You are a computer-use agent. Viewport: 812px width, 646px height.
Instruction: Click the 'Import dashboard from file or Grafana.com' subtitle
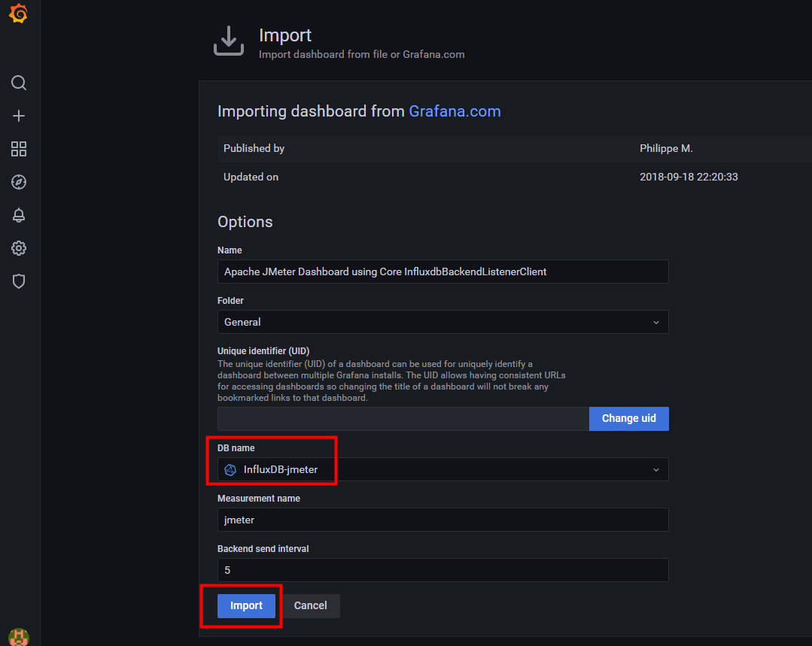pos(361,54)
